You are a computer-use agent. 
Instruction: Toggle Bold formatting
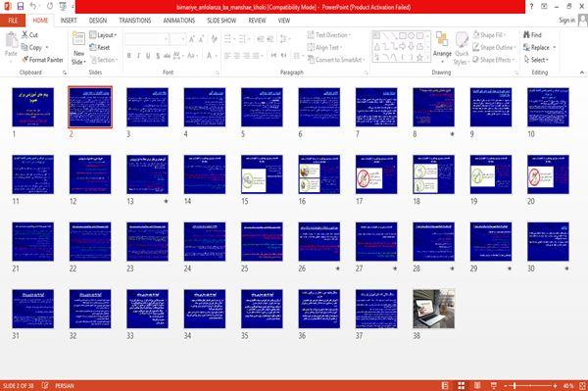pos(129,56)
